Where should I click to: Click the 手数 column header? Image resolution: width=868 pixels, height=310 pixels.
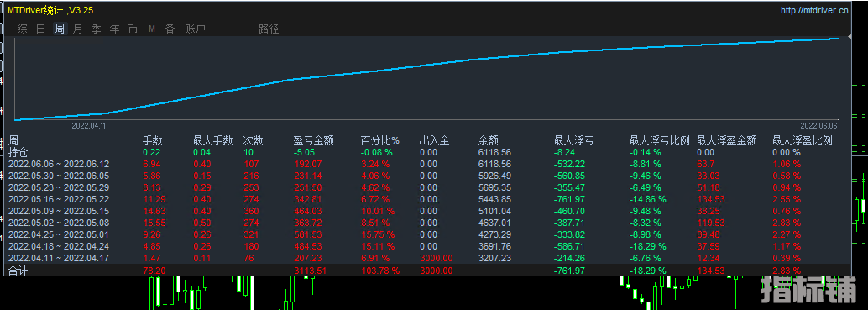click(152, 141)
